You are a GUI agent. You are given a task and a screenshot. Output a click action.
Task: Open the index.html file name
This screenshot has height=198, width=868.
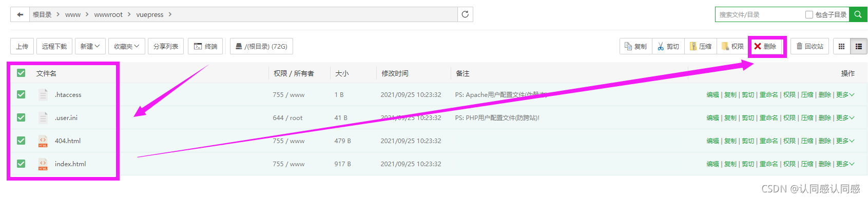[x=70, y=164]
